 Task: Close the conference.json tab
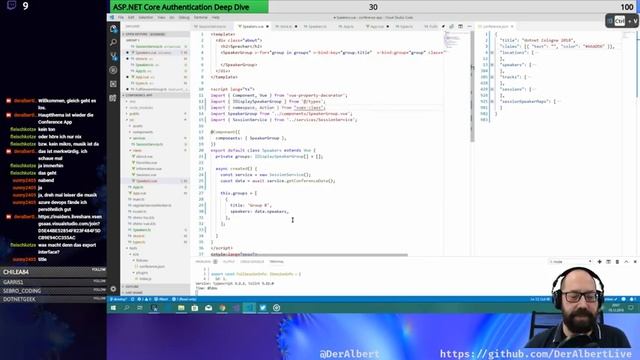[512, 26]
